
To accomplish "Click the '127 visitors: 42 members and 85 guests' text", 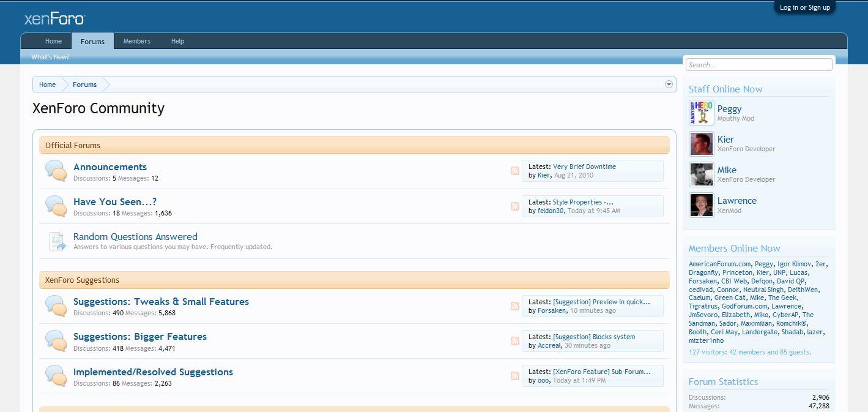I will click(750, 352).
